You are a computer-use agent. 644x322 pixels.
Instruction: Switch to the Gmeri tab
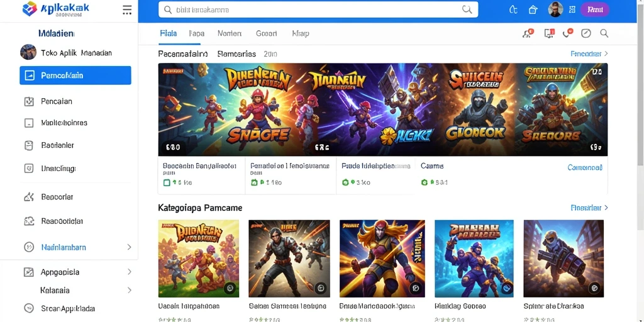(266, 34)
